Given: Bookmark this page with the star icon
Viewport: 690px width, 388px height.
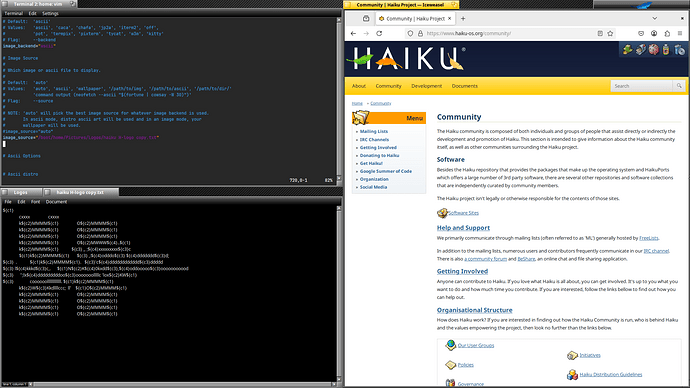Looking at the screenshot, I should point(610,33).
